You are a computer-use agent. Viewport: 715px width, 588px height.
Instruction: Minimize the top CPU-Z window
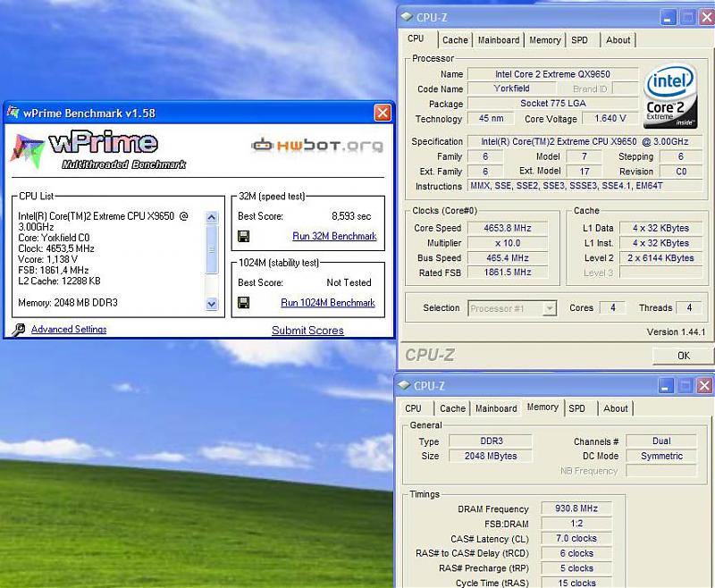pos(668,18)
